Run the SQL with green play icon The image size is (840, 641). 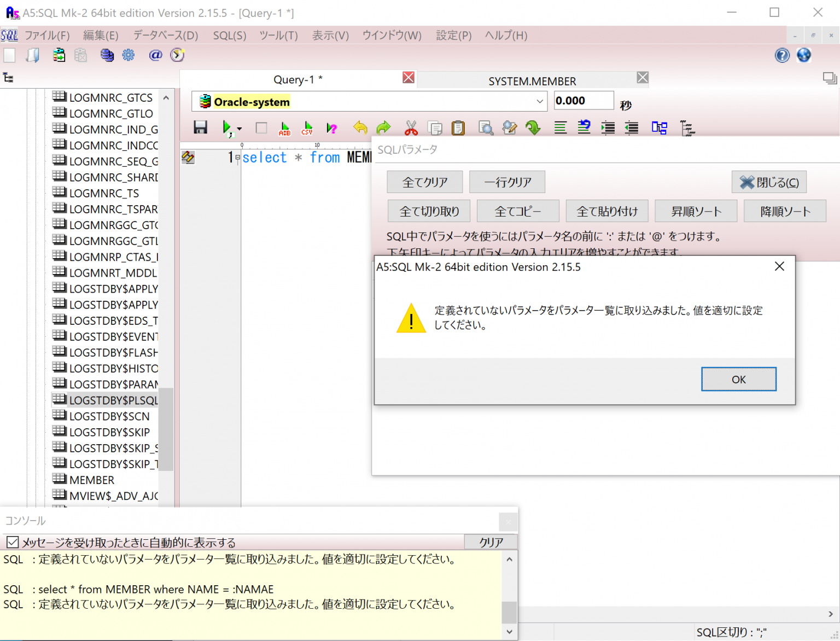(x=226, y=128)
